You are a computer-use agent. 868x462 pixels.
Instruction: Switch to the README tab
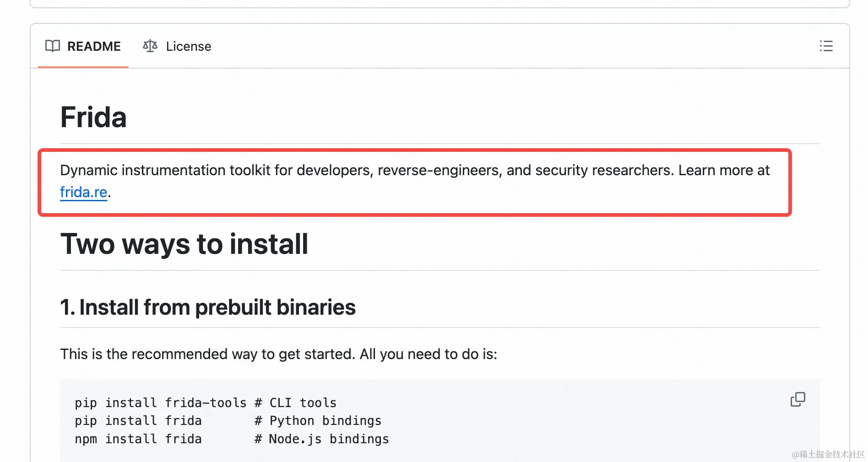point(94,46)
